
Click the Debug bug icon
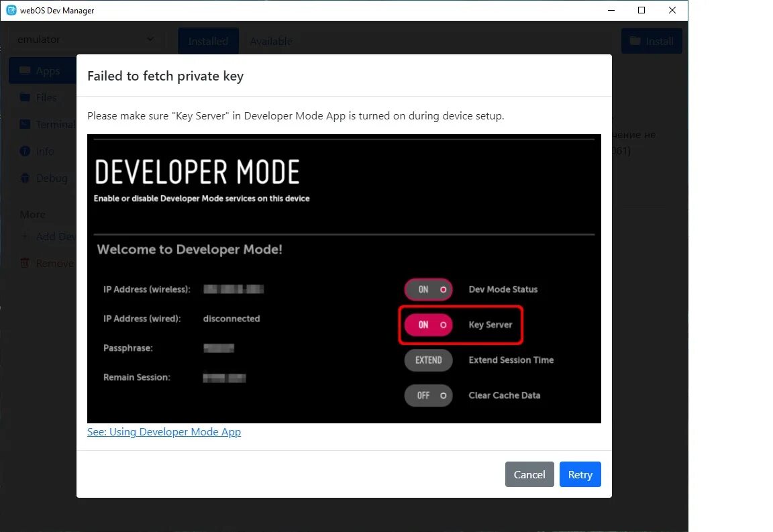click(25, 178)
